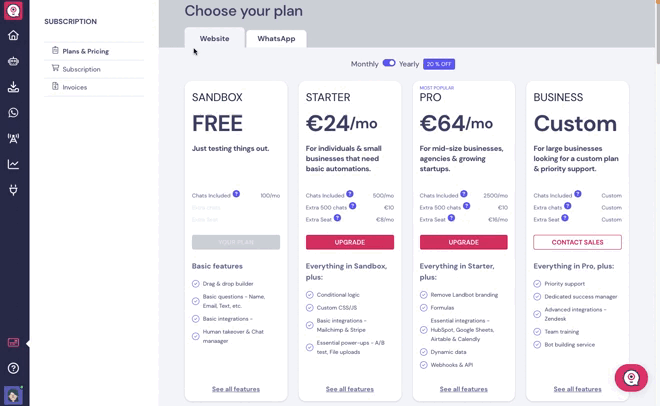This screenshot has height=406, width=660.
Task: Open the Home icon in sidebar
Action: point(13,35)
